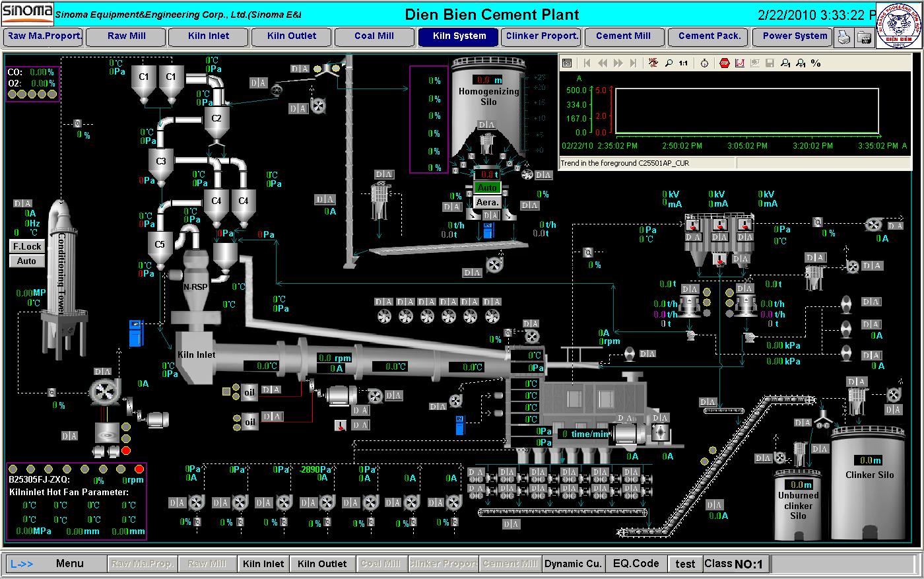Click status text Trend in the foreground C25501AP_CUR
The height and width of the screenshot is (579, 924).
[x=624, y=163]
